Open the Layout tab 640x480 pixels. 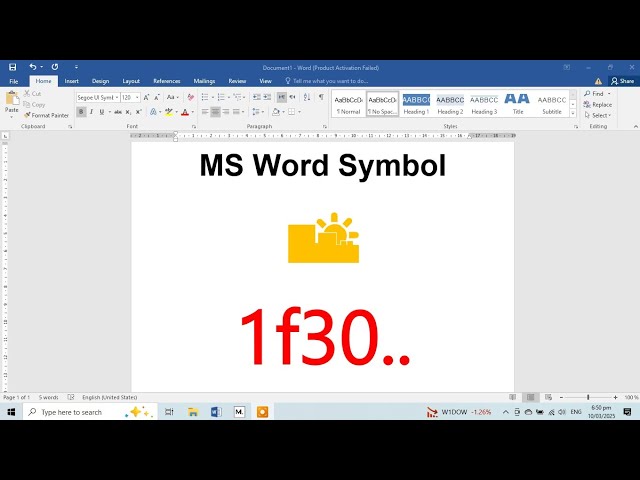click(x=131, y=81)
